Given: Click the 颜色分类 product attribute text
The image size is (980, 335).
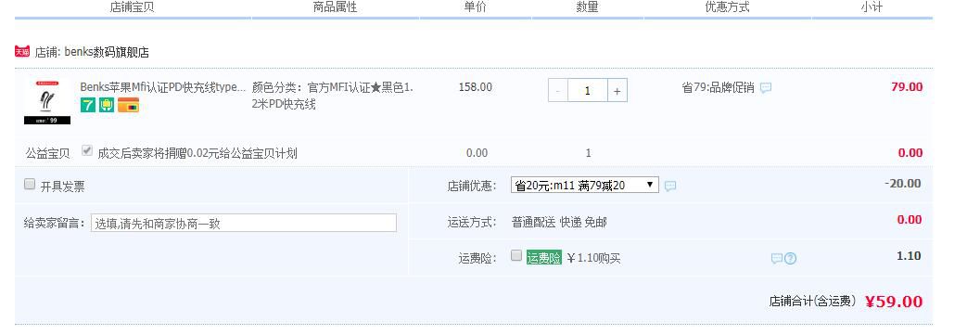Looking at the screenshot, I should click(333, 96).
